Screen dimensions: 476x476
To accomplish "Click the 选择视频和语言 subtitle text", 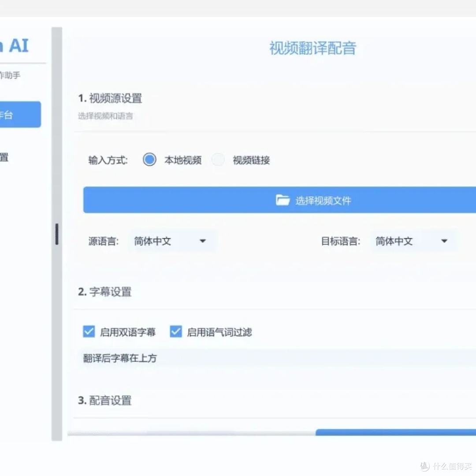I will pyautogui.click(x=105, y=116).
